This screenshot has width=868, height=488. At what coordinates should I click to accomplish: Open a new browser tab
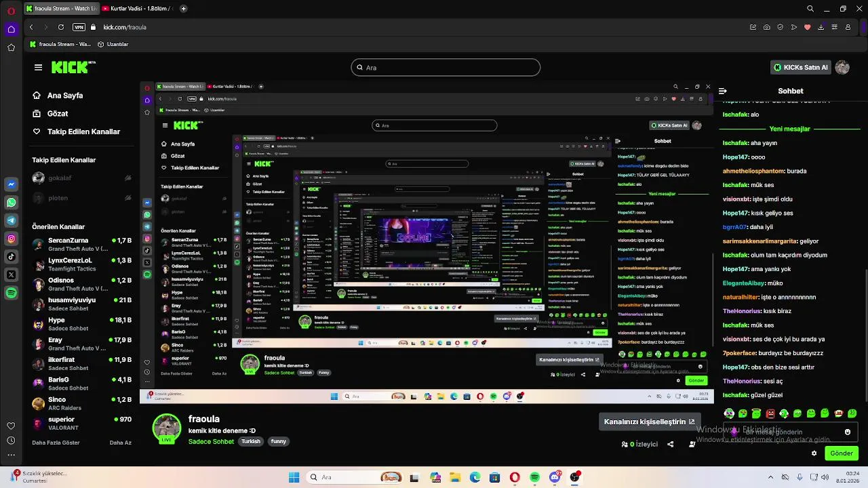click(x=184, y=9)
